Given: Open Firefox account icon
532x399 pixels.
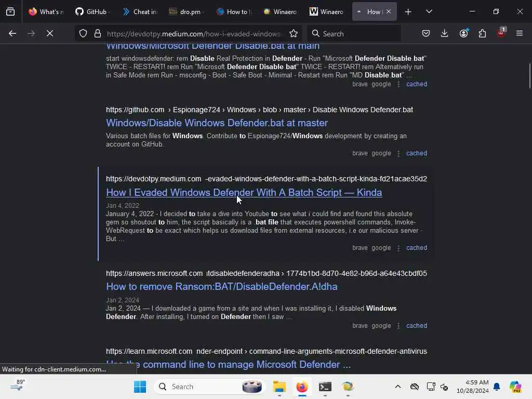Looking at the screenshot, I should tap(463, 33).
